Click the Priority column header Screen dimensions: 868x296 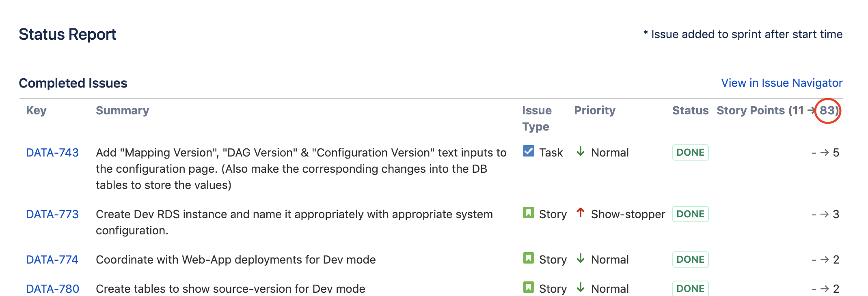tap(595, 110)
